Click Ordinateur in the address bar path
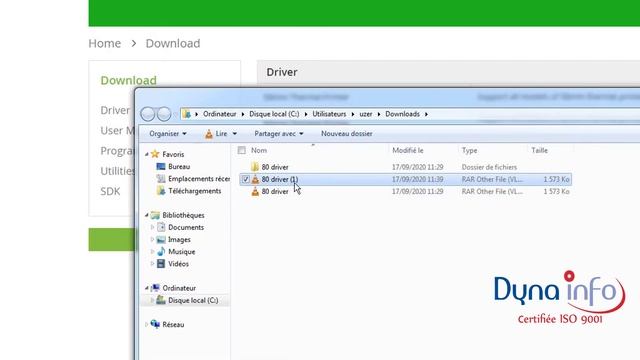Image resolution: width=640 pixels, height=360 pixels. click(x=220, y=114)
